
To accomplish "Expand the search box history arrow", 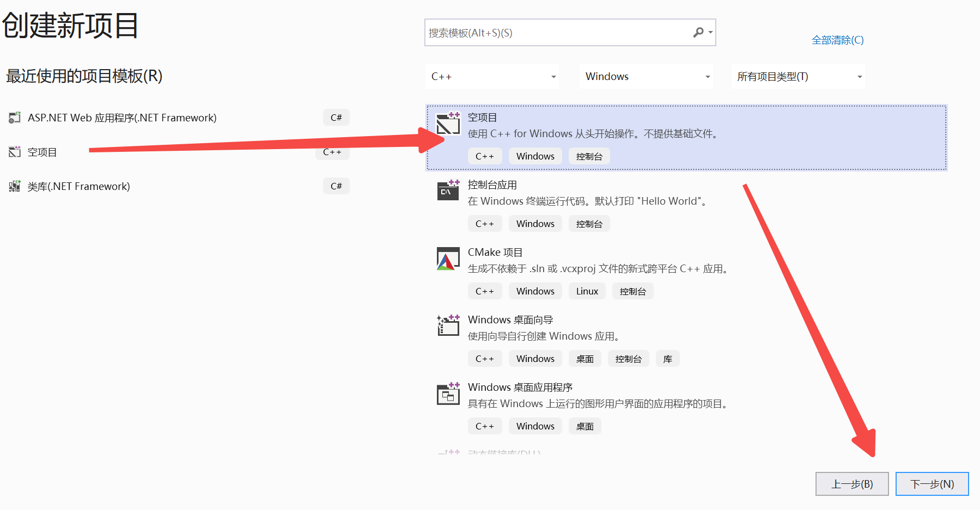I will (x=710, y=33).
